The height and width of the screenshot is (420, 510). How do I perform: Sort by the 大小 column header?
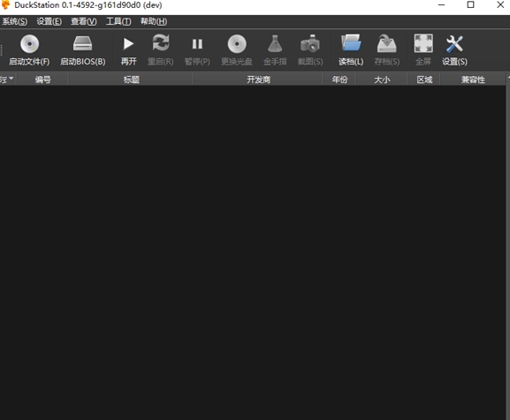[382, 80]
